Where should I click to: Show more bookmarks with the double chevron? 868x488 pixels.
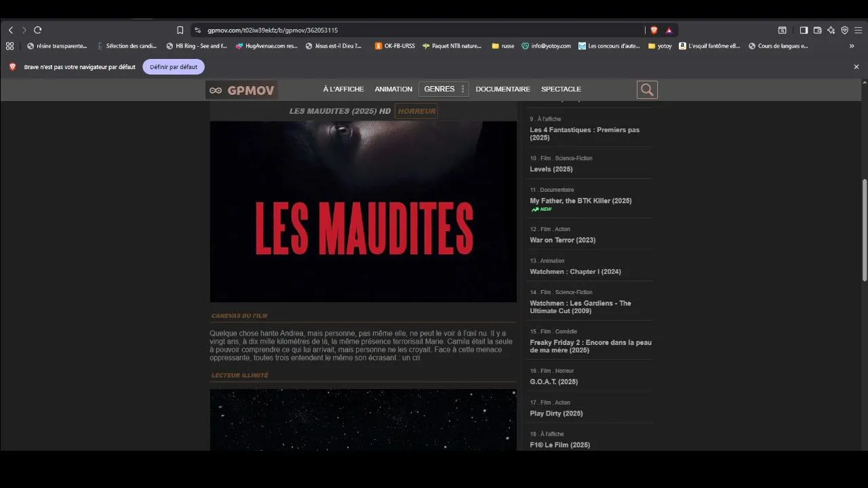click(x=852, y=46)
